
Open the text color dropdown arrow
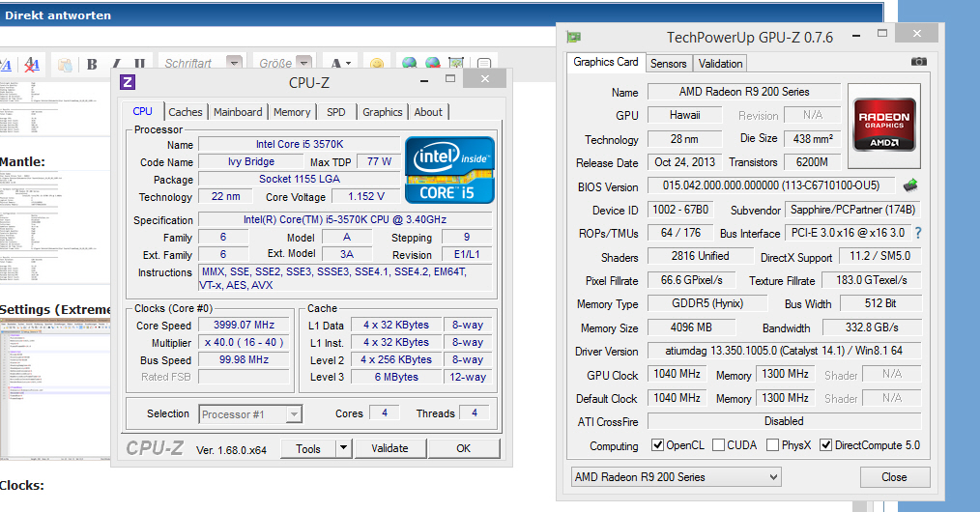click(x=348, y=64)
